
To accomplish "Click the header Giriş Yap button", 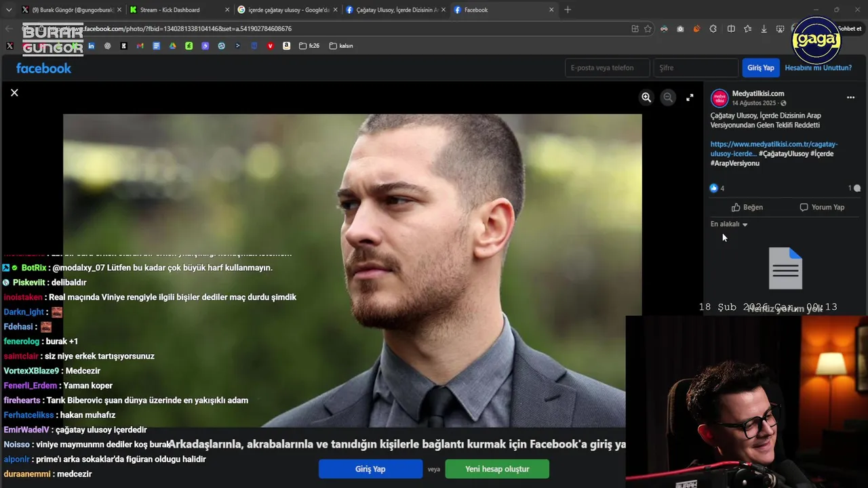I will point(760,68).
